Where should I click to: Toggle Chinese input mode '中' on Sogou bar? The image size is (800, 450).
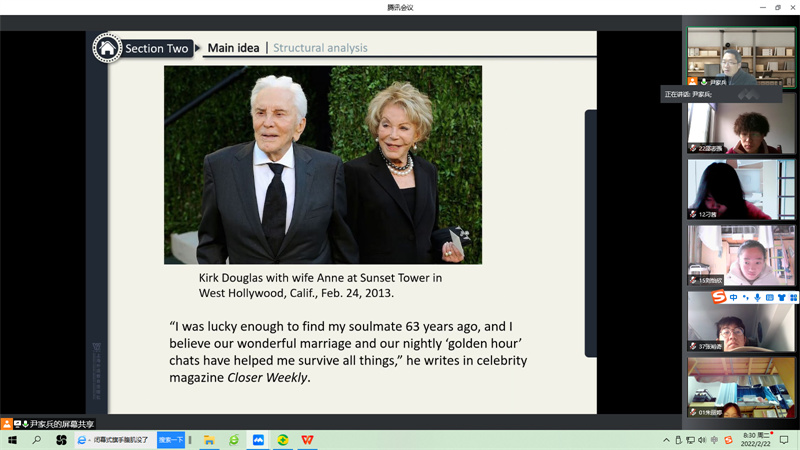[733, 297]
